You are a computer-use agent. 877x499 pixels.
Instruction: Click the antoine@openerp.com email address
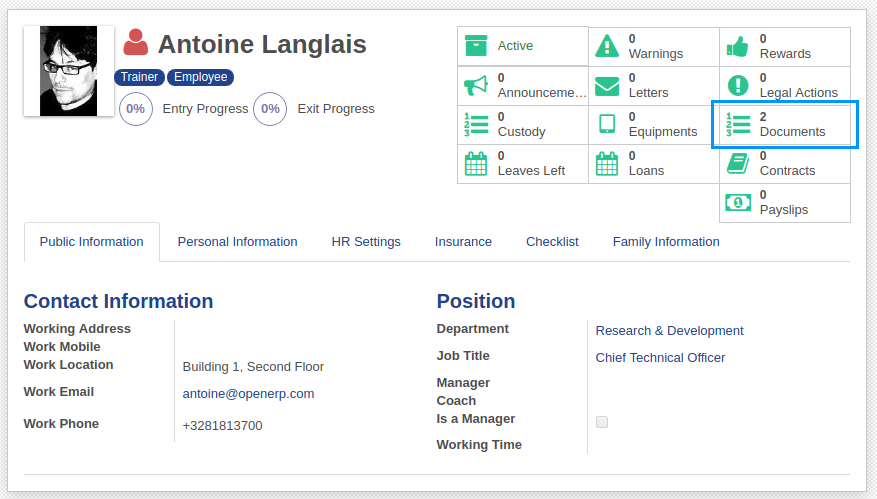coord(248,394)
